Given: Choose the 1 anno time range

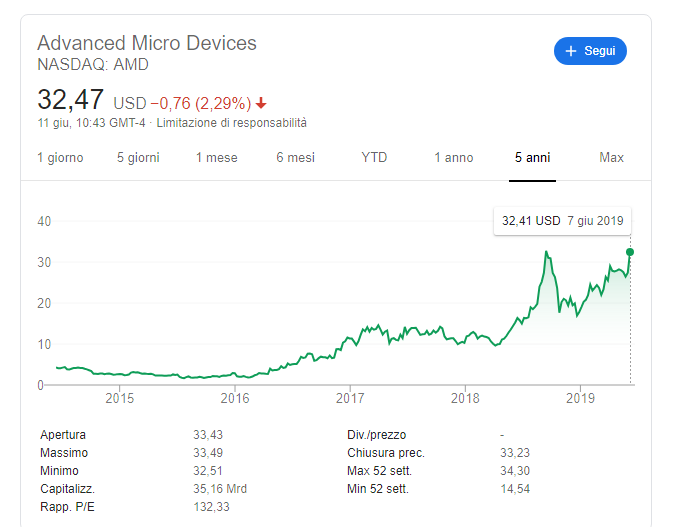Looking at the screenshot, I should (x=454, y=157).
